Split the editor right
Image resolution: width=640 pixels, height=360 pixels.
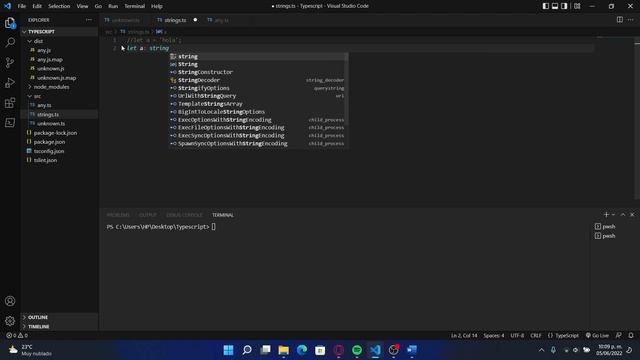(x=620, y=20)
